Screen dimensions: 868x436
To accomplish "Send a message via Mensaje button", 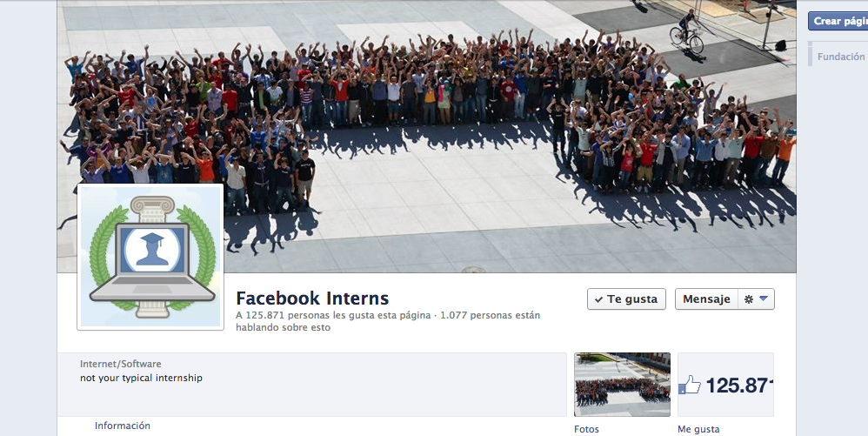I will [706, 299].
